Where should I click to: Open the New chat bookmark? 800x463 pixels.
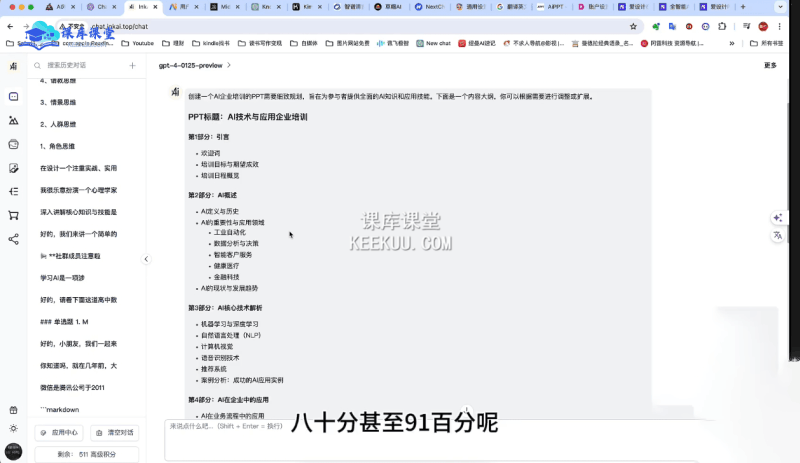click(434, 43)
